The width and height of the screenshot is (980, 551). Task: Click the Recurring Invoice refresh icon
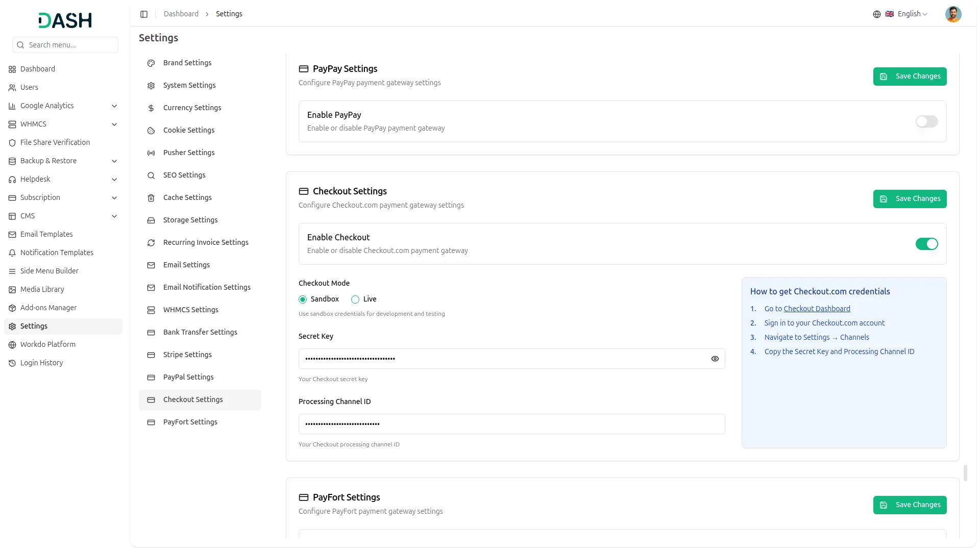click(151, 243)
